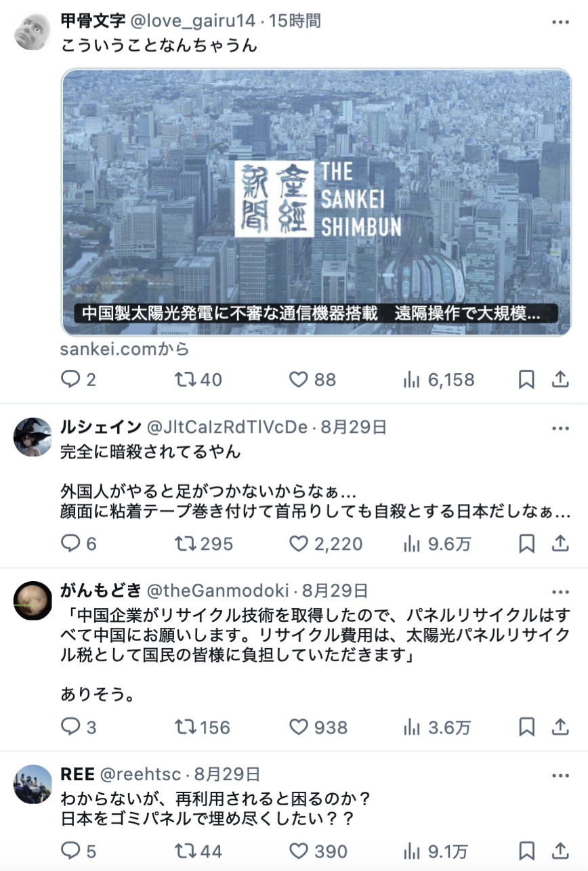This screenshot has width=588, height=871.
Task: Open the @theGanmodoki profile link
Action: pos(217,591)
